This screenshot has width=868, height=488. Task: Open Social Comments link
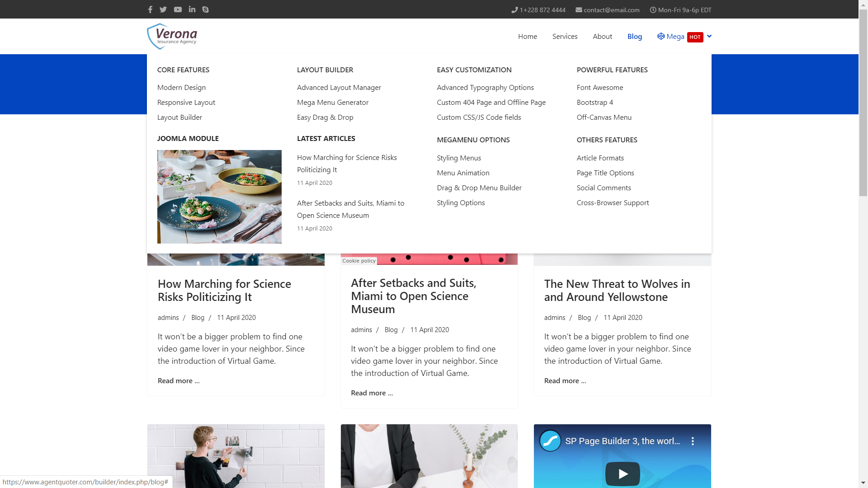point(604,188)
